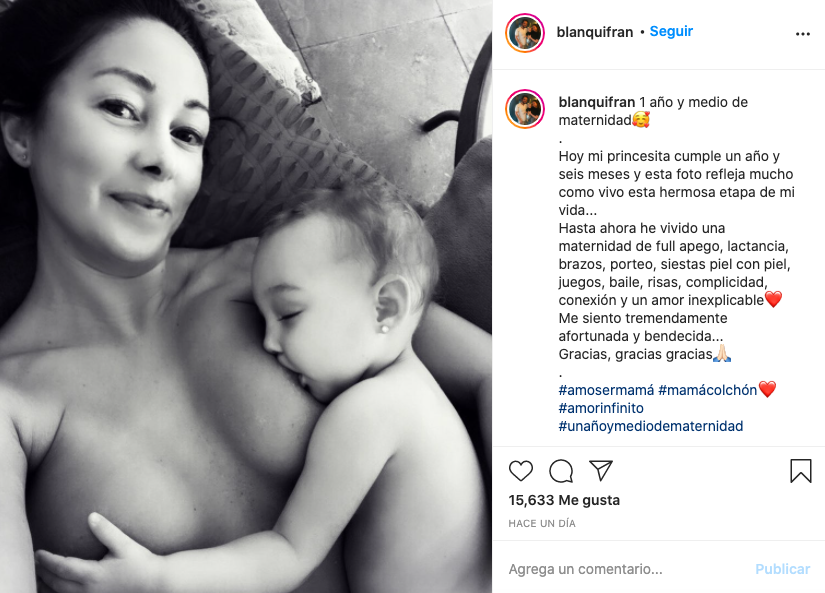Open the #mamácolchón hashtag
Image resolution: width=825 pixels, height=593 pixels.
pyautogui.click(x=708, y=390)
